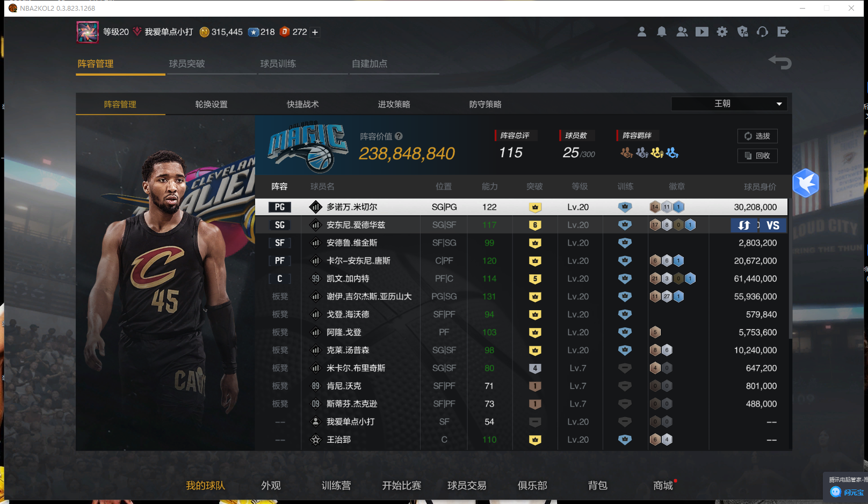Click the video playback icon

pos(702,32)
